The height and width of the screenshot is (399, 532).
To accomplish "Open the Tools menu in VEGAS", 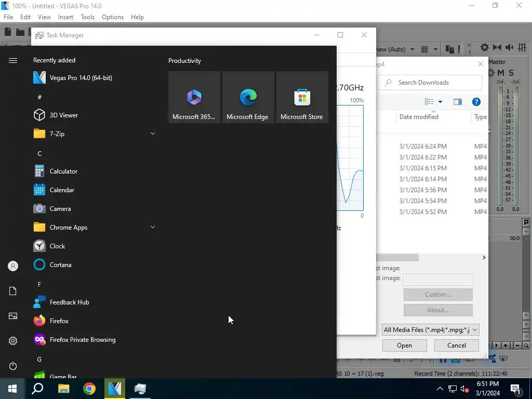I will (x=87, y=17).
